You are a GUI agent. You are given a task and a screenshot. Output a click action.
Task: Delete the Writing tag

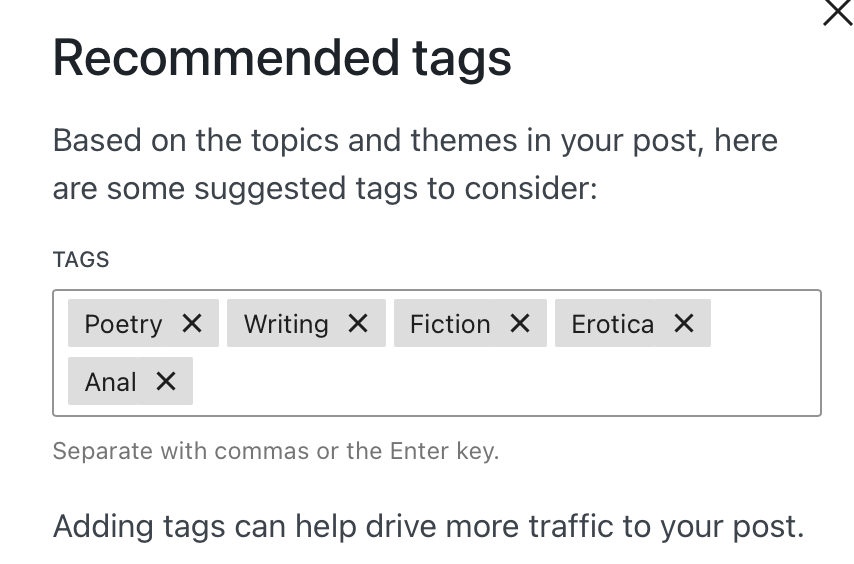pos(358,323)
